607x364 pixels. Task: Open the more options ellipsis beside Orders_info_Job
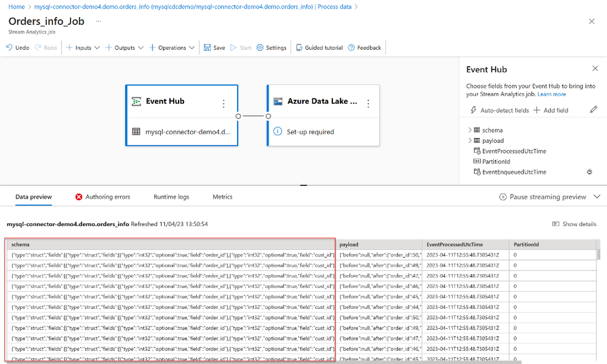click(98, 21)
